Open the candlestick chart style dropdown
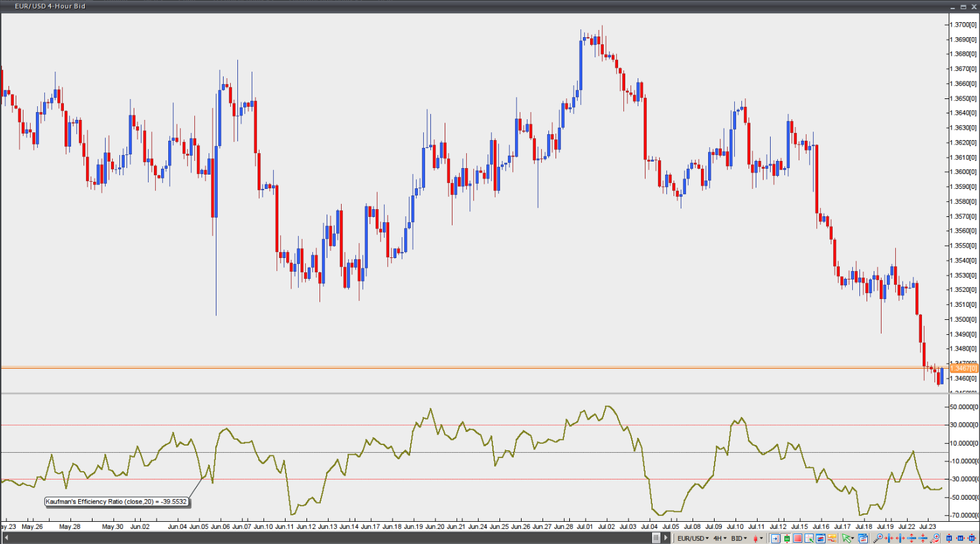The width and height of the screenshot is (980, 544). [x=758, y=538]
